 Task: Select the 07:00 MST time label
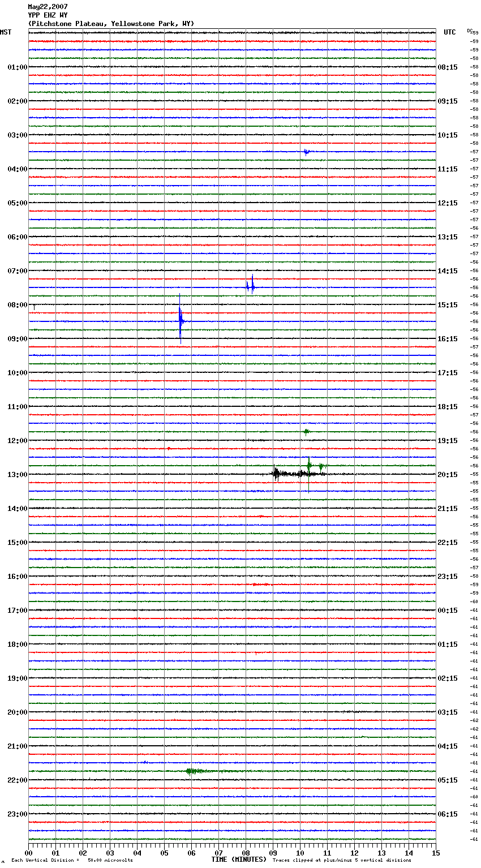(17, 271)
